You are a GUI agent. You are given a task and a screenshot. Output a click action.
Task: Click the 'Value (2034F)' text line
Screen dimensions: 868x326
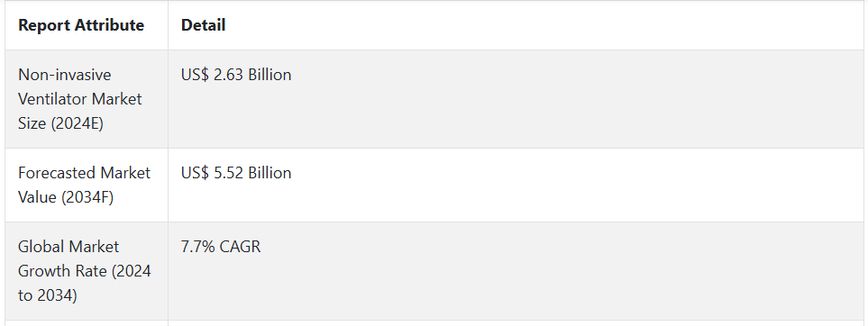[x=66, y=197]
